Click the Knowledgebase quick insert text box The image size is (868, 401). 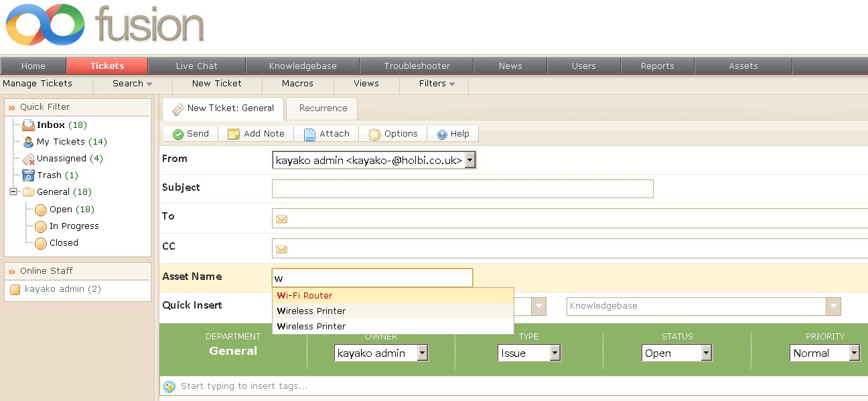coord(697,306)
